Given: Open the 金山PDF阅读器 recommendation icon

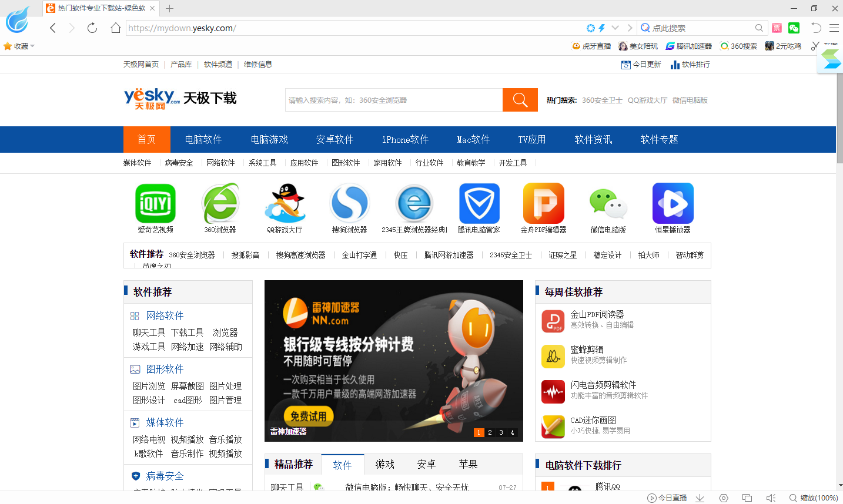Looking at the screenshot, I should click(553, 321).
